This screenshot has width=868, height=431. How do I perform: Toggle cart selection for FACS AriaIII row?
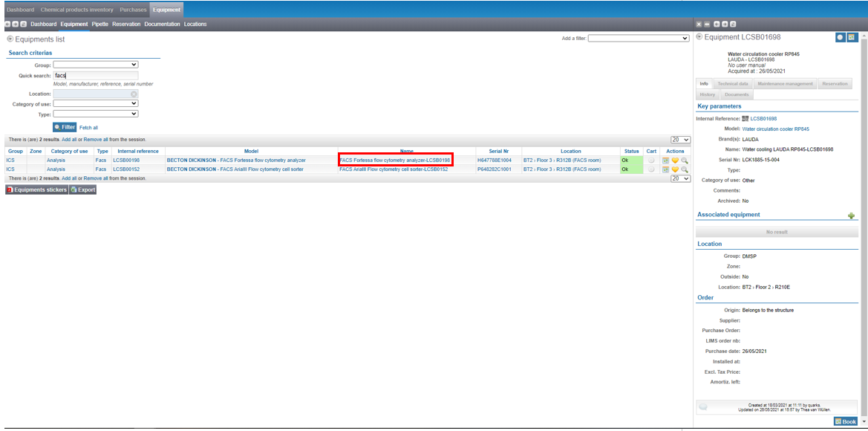(x=651, y=169)
